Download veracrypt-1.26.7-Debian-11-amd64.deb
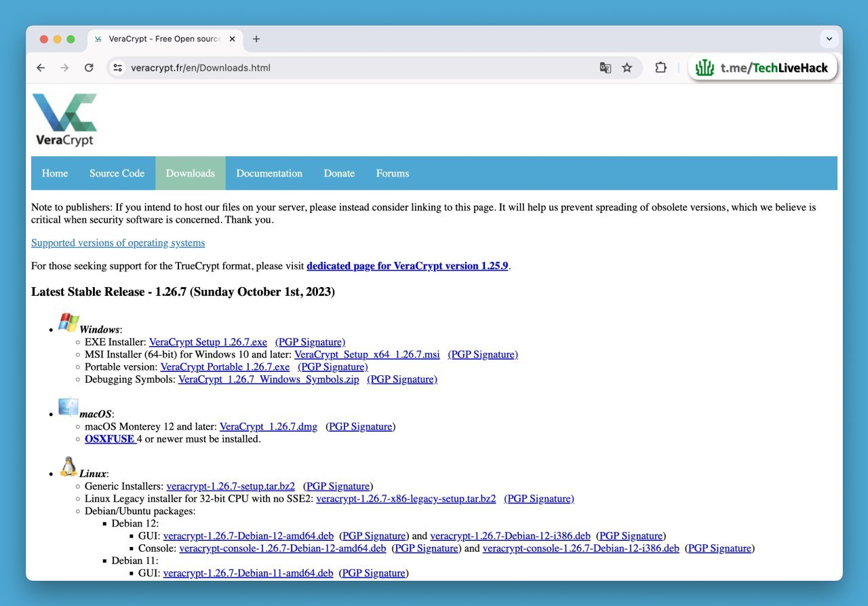Viewport: 868px width, 606px height. tap(248, 573)
